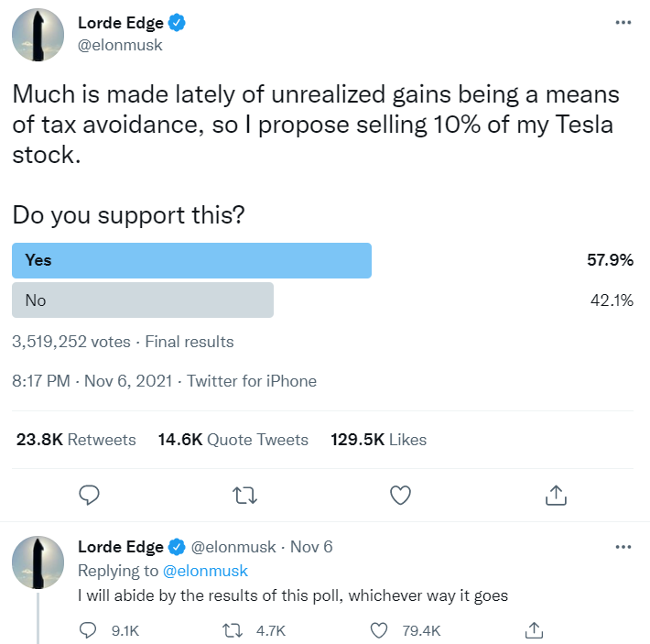Image resolution: width=650 pixels, height=644 pixels.
Task: Click the 'Twitter for iPhone' source link
Action: [252, 381]
